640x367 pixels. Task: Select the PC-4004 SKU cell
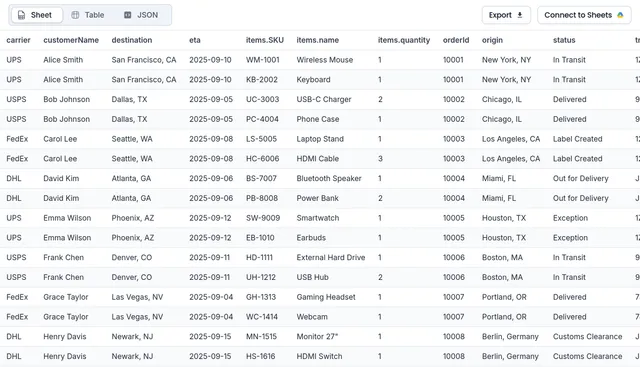tap(262, 119)
